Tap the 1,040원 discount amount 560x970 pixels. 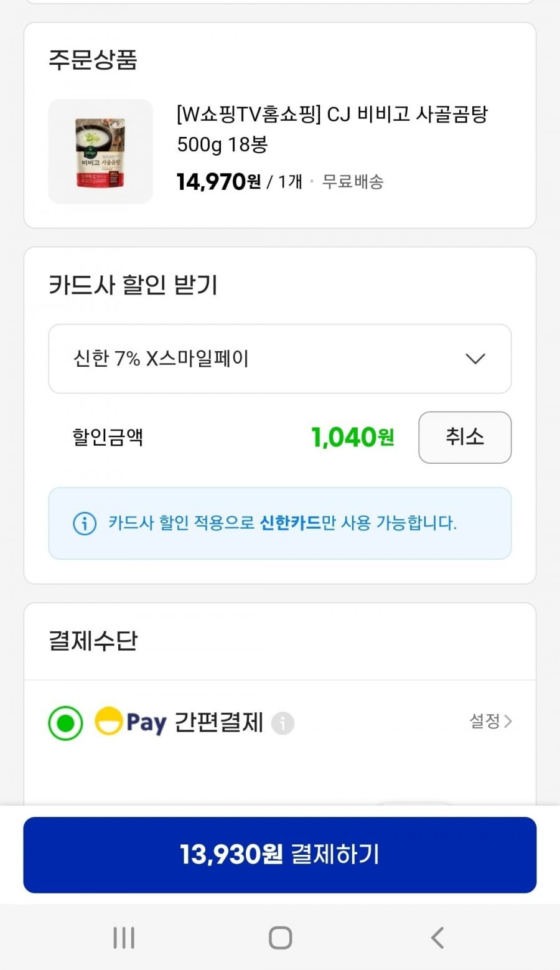(x=353, y=437)
